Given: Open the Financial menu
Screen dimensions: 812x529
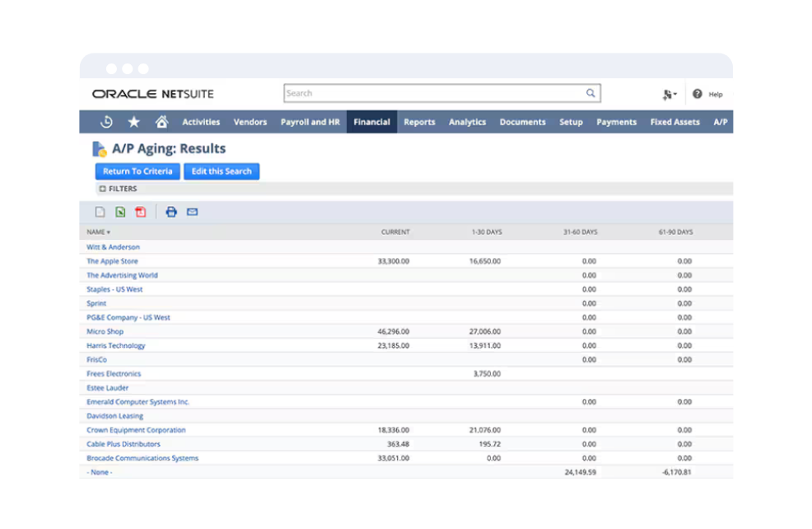Looking at the screenshot, I should pos(371,122).
